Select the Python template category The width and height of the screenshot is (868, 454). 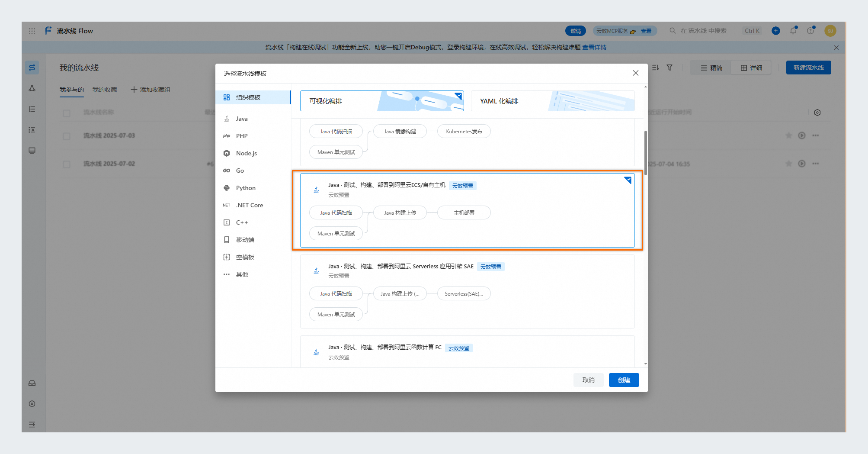click(253, 188)
